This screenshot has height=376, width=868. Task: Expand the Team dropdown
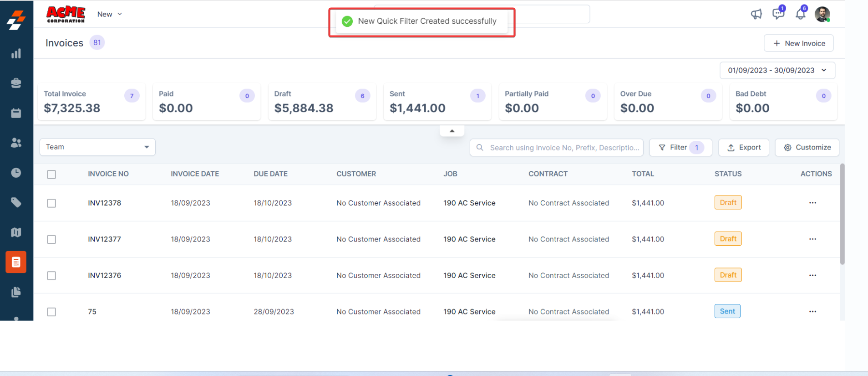pos(97,147)
